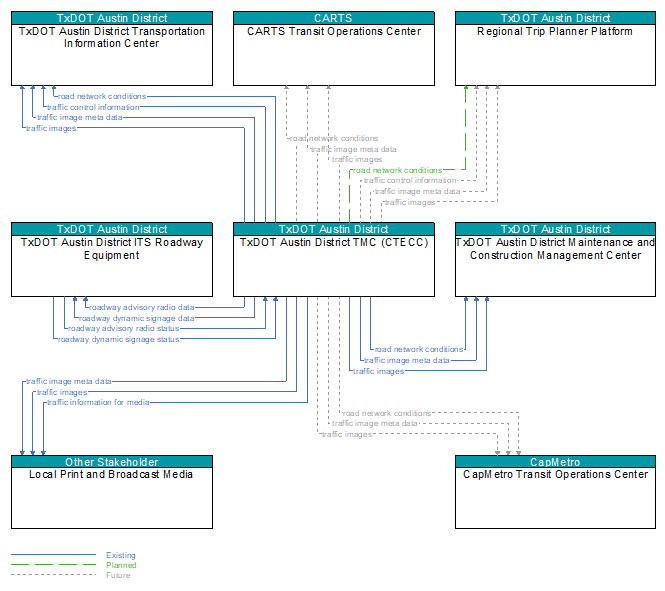This screenshot has height=591, width=665.
Task: Click the dashed green Planned legend line sample
Action: click(54, 565)
